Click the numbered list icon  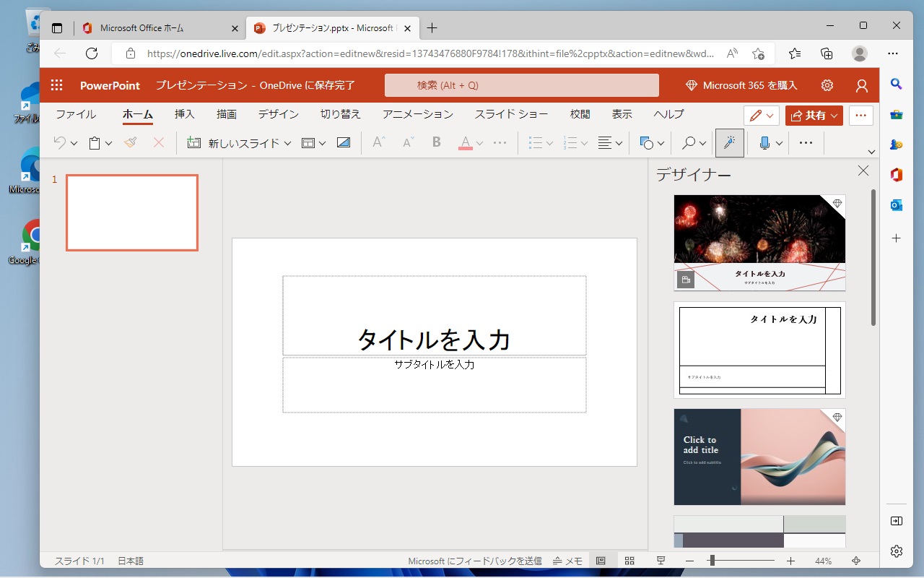click(x=570, y=143)
